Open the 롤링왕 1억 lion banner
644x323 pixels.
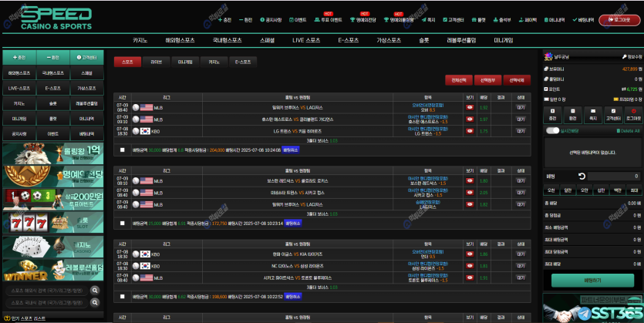53,153
